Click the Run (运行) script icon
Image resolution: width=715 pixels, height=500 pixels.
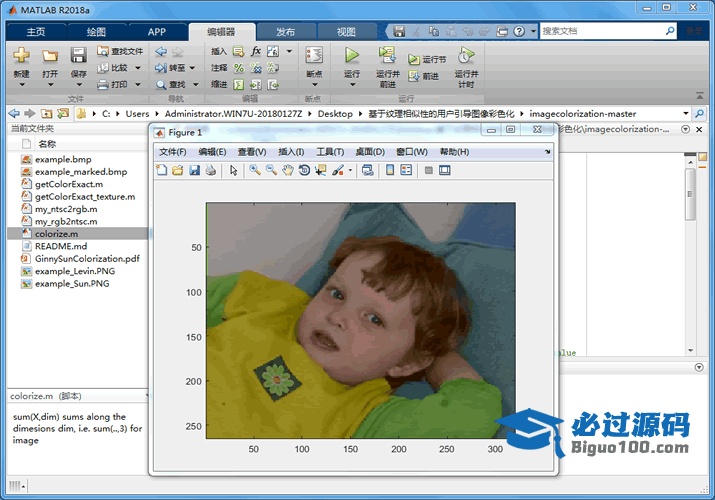pyautogui.click(x=352, y=56)
